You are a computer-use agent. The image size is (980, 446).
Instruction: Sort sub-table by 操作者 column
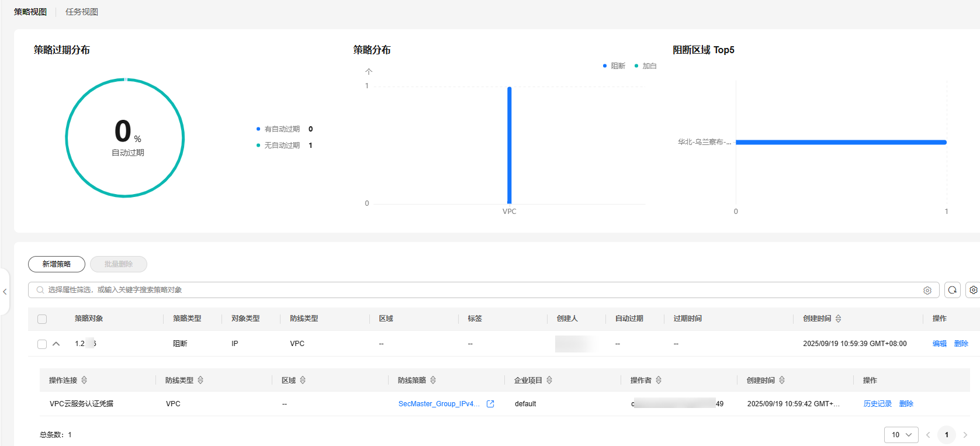coord(659,381)
